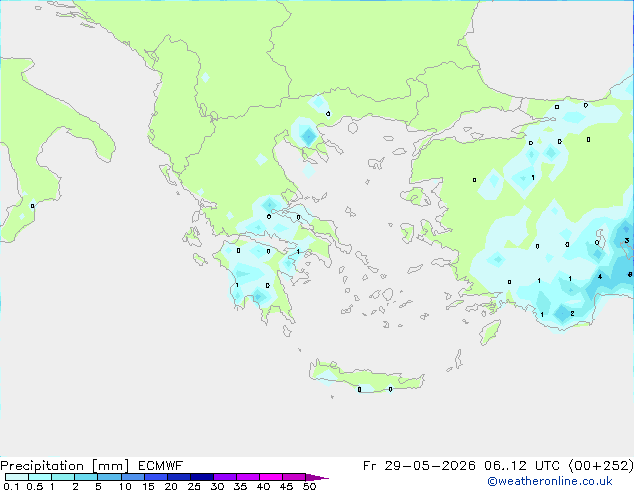Click the ECMWF model label
Screen dimensions: 634x490
click(161, 466)
